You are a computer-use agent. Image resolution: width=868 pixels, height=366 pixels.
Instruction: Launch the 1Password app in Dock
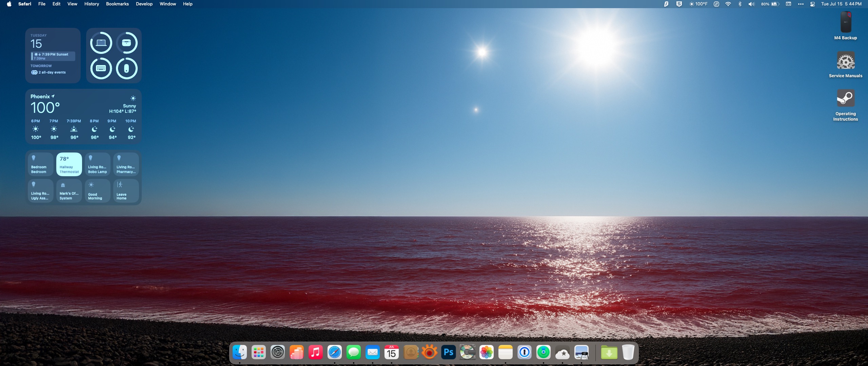(x=524, y=352)
